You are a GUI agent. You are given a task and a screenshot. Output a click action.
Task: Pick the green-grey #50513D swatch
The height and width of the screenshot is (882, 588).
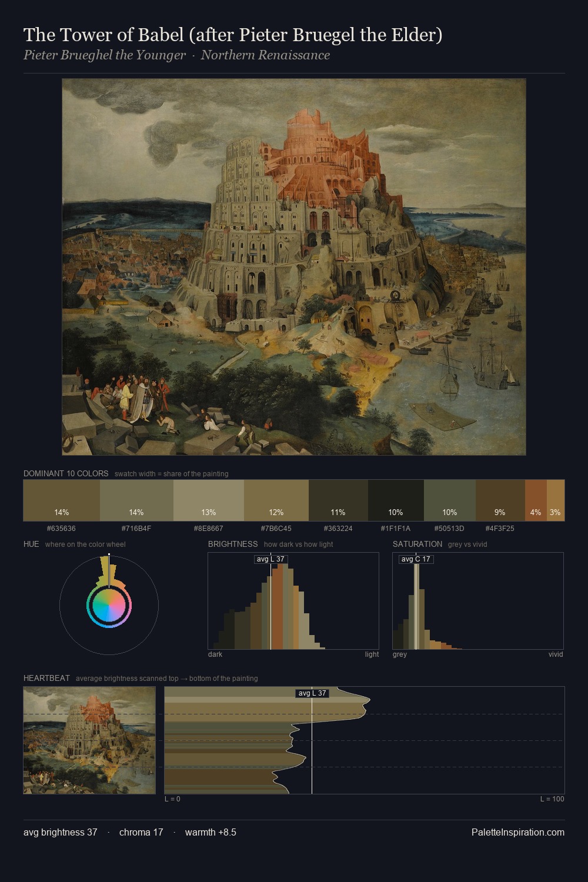(450, 500)
